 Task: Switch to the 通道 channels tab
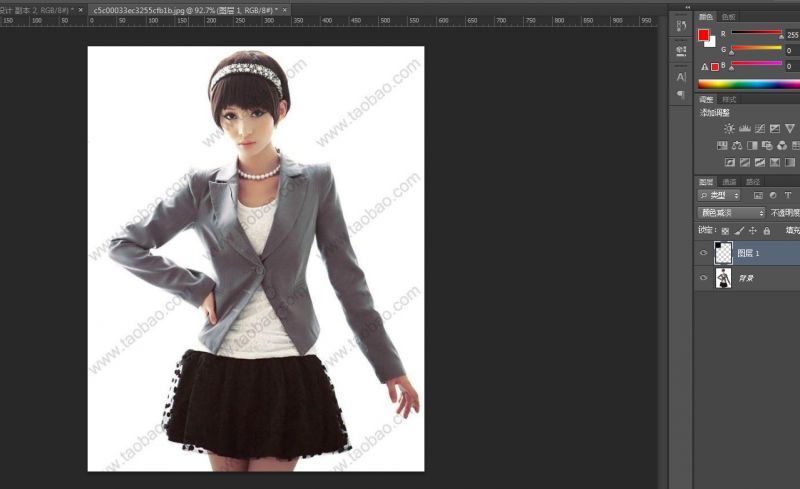tap(729, 182)
